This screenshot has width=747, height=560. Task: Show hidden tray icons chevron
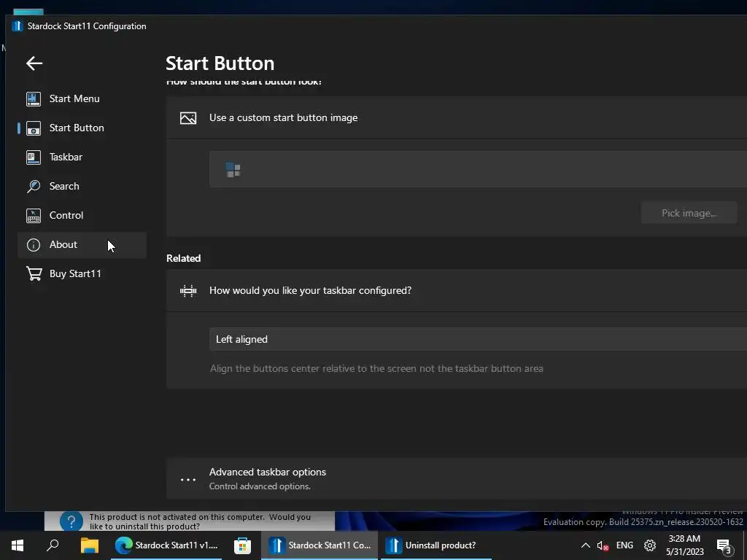(x=586, y=545)
